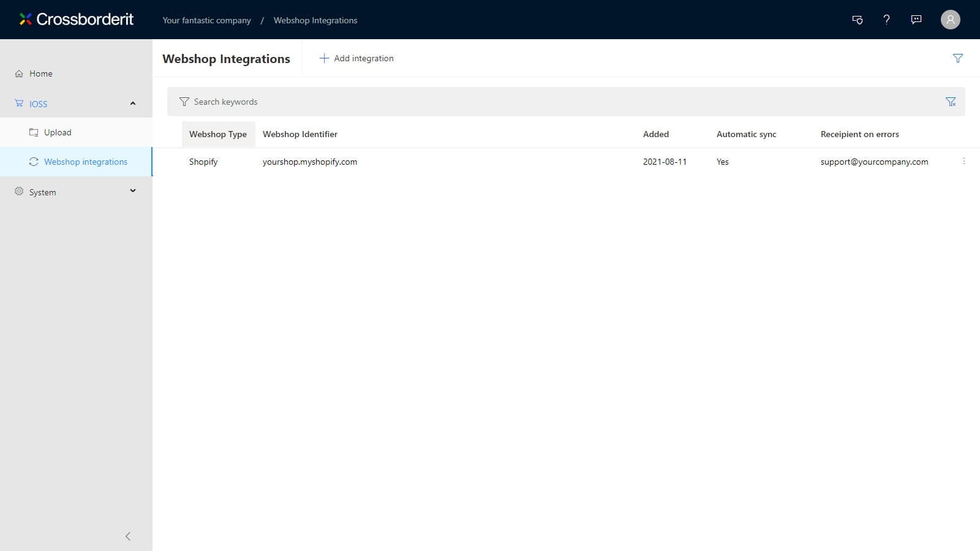980x551 pixels.
Task: Collapse the sidebar with the arrow
Action: [128, 536]
